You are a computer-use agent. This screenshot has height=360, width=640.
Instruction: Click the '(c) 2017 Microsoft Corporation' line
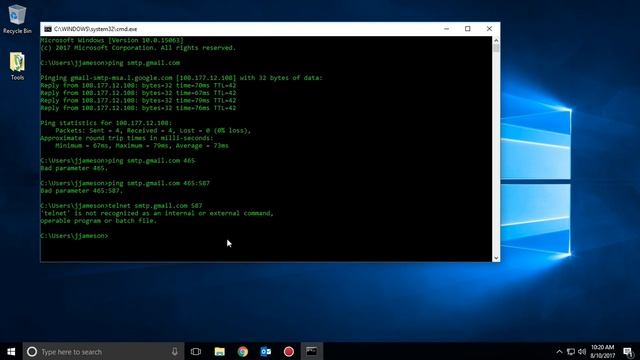138,48
